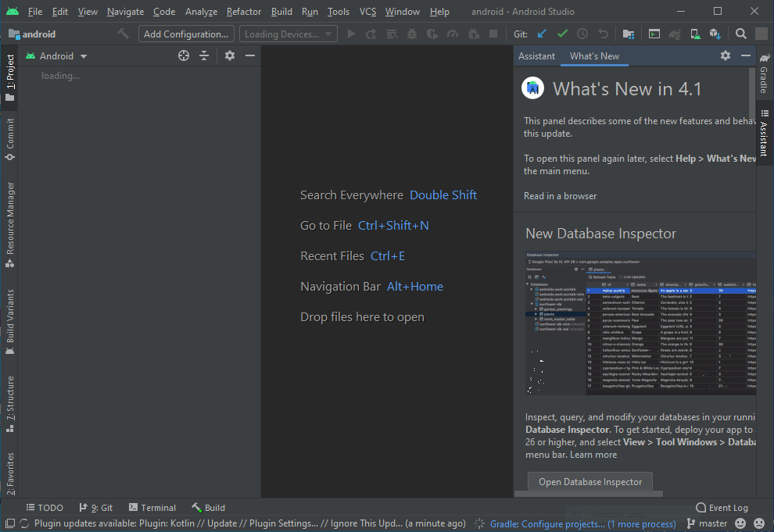Open the TODO tool window tab
Viewport: 774px width, 532px height.
45,507
